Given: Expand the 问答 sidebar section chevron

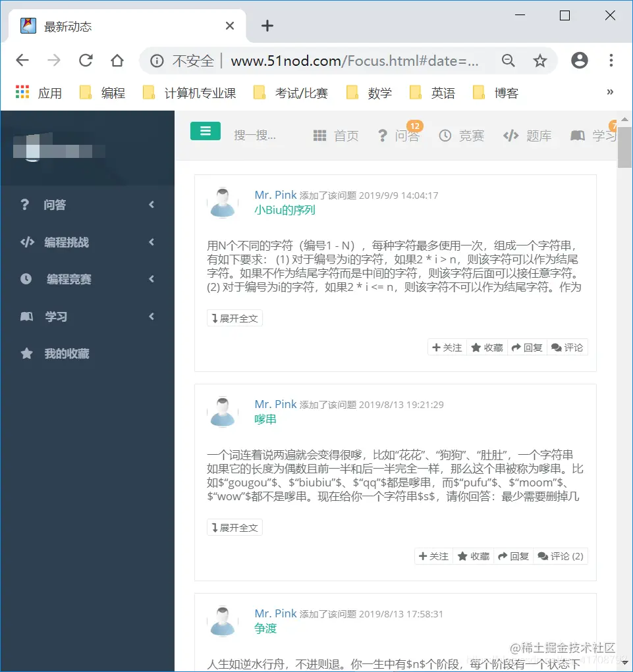Looking at the screenshot, I should [150, 205].
